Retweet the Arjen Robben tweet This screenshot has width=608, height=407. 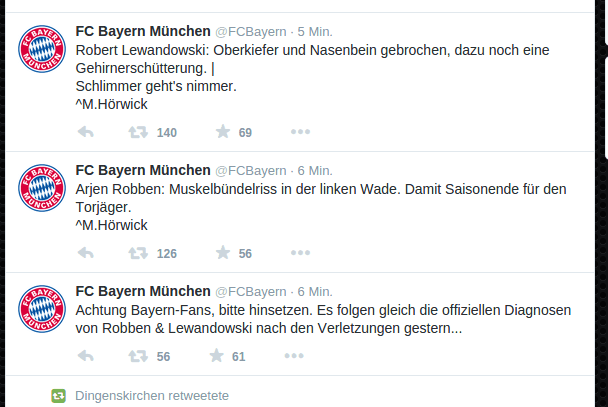pyautogui.click(x=138, y=253)
